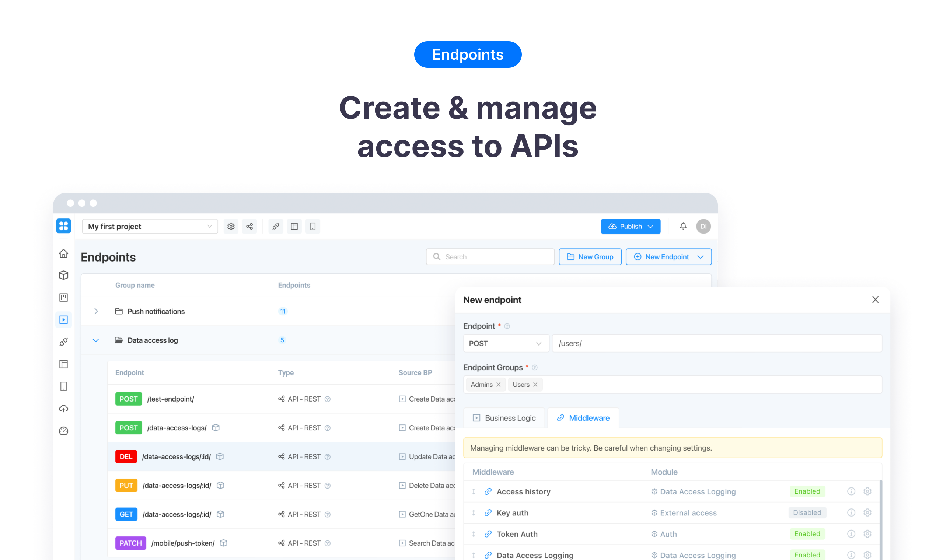The width and height of the screenshot is (936, 560).
Task: Collapse the Data access log group
Action: 96,340
